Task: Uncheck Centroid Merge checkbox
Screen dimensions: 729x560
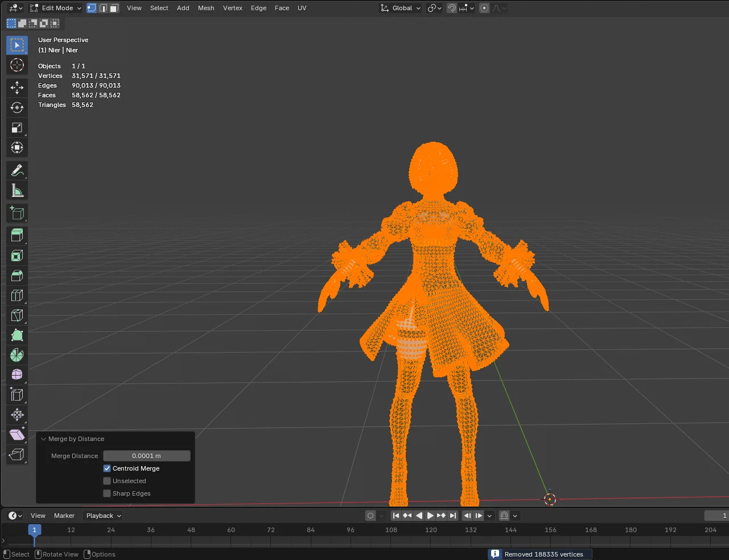Action: coord(107,468)
